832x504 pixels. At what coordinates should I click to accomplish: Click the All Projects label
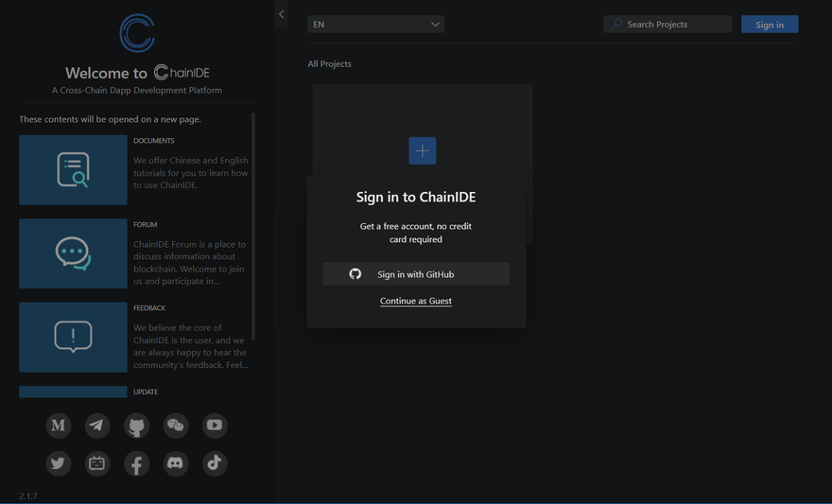tap(330, 63)
